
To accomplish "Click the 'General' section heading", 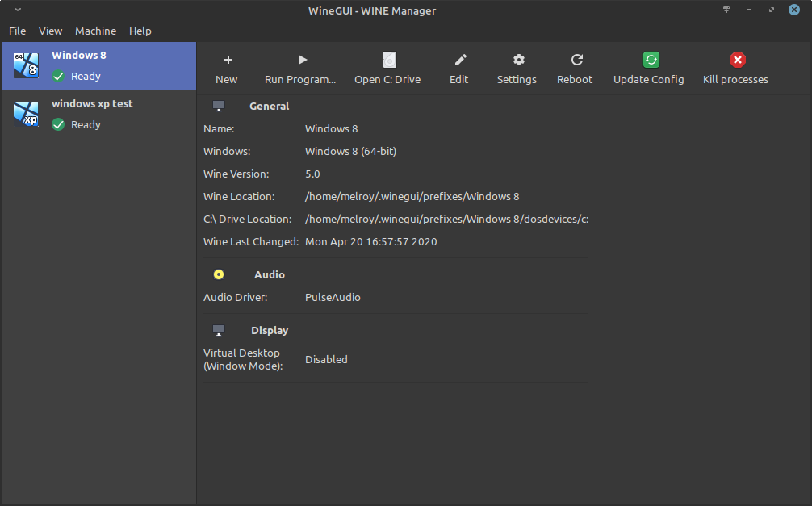I will click(x=270, y=107).
